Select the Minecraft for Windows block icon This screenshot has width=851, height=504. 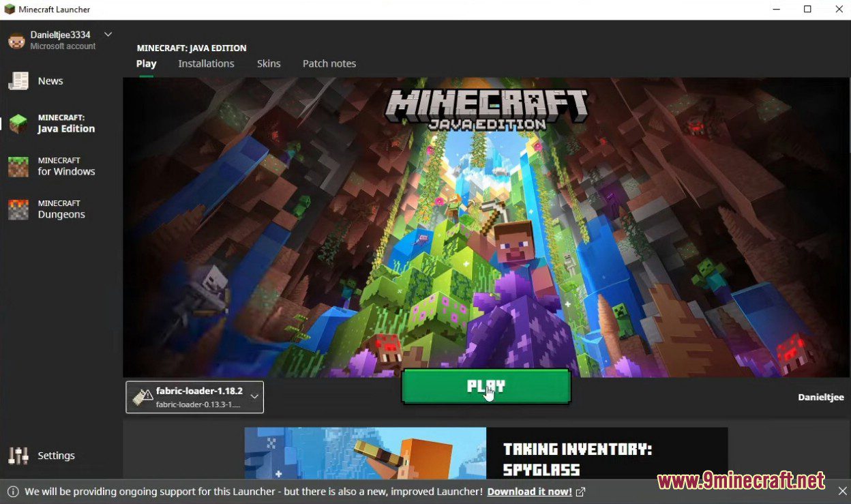18,166
